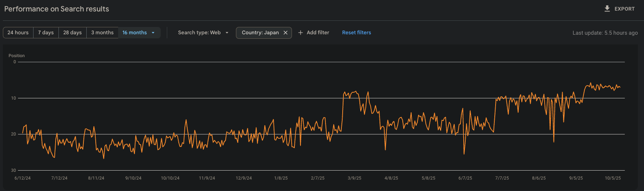Screen dimensions: 644x191
Task: Switch to the 7 days range
Action: [46, 33]
